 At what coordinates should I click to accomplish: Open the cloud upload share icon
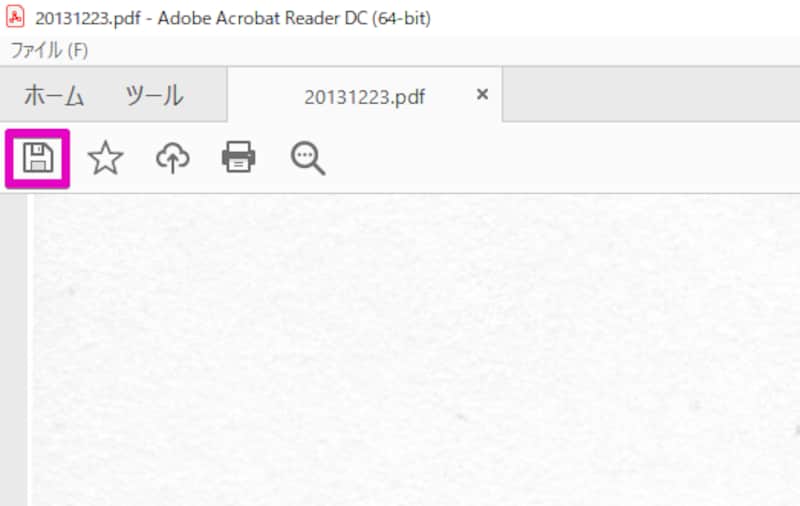[x=172, y=158]
